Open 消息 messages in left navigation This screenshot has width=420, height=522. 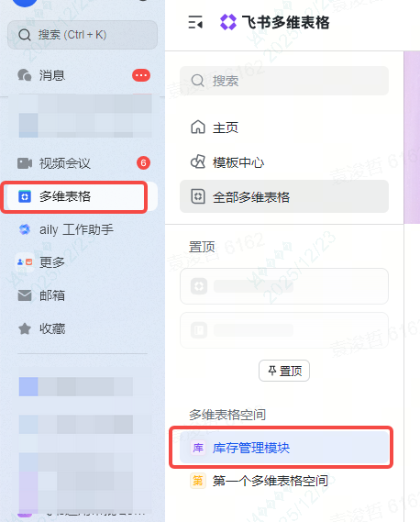(x=83, y=75)
